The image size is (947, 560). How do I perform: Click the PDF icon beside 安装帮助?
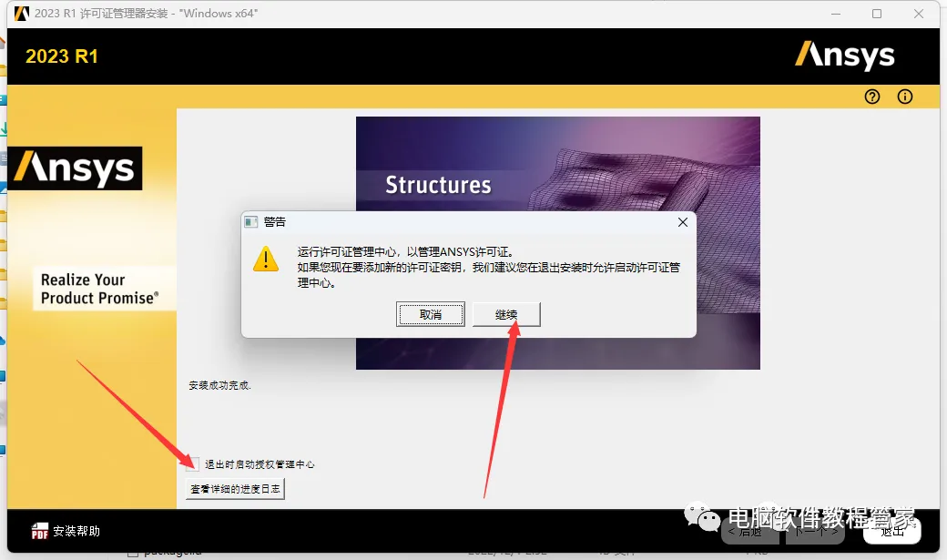point(40,530)
